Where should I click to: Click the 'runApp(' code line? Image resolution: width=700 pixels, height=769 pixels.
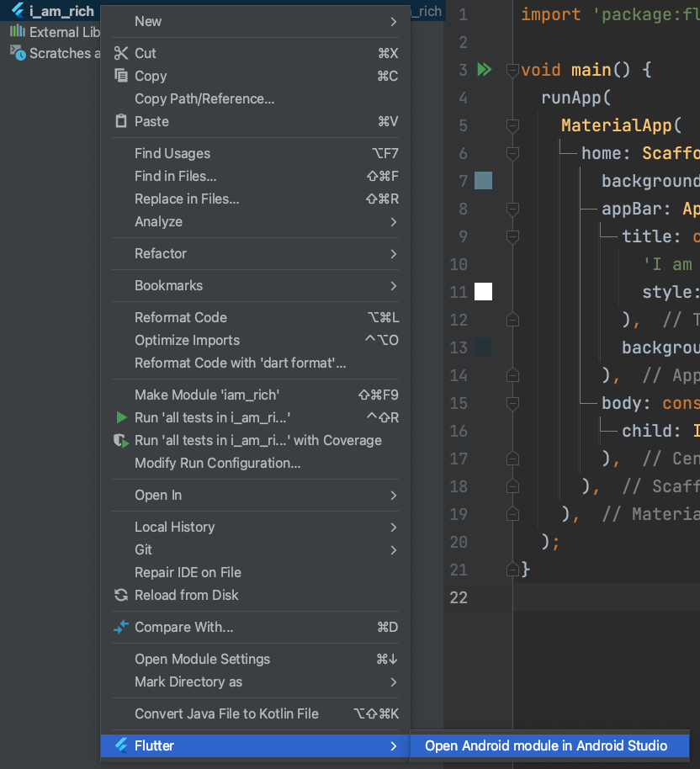[575, 98]
